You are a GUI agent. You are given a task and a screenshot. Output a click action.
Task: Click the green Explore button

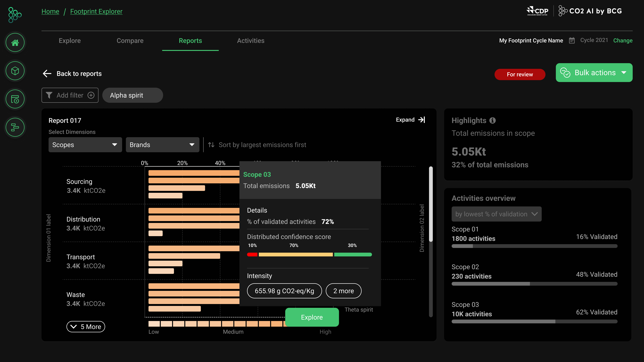pyautogui.click(x=312, y=317)
